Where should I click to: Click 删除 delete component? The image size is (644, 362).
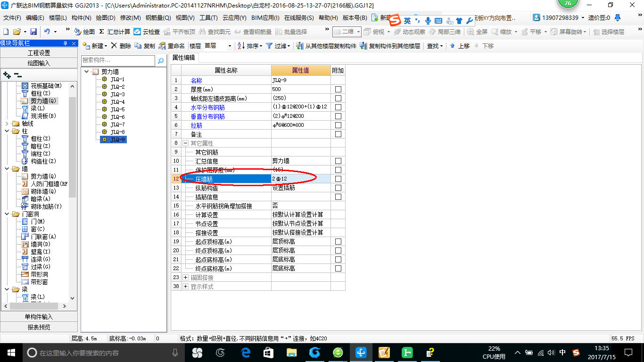point(121,46)
